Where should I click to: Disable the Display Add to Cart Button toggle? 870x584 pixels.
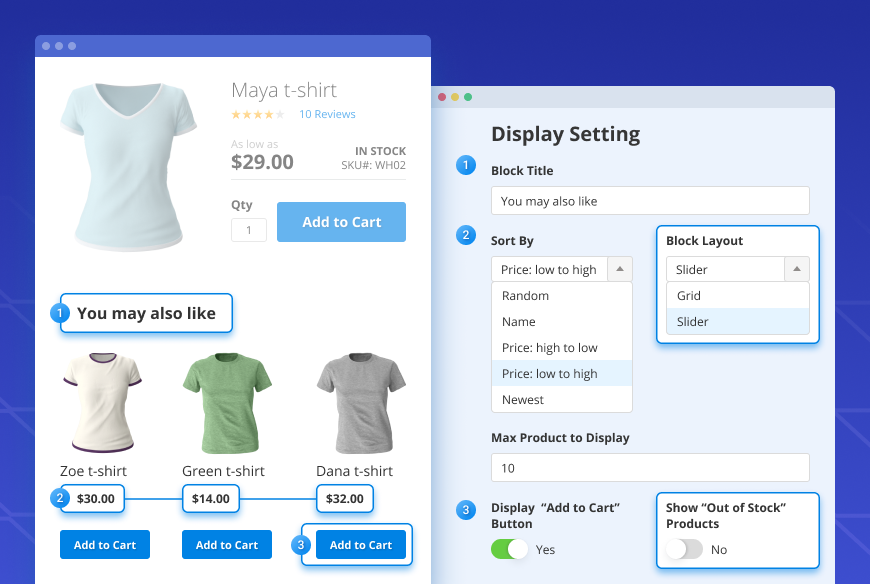(x=508, y=550)
